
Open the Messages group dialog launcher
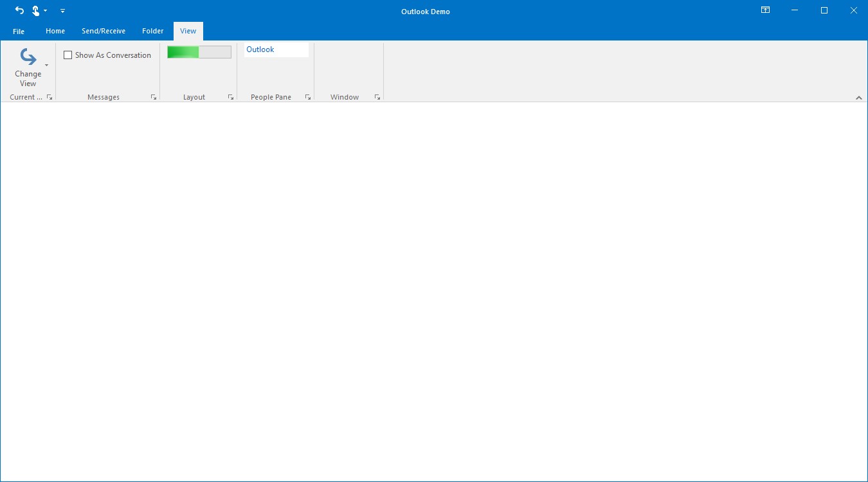pos(154,96)
